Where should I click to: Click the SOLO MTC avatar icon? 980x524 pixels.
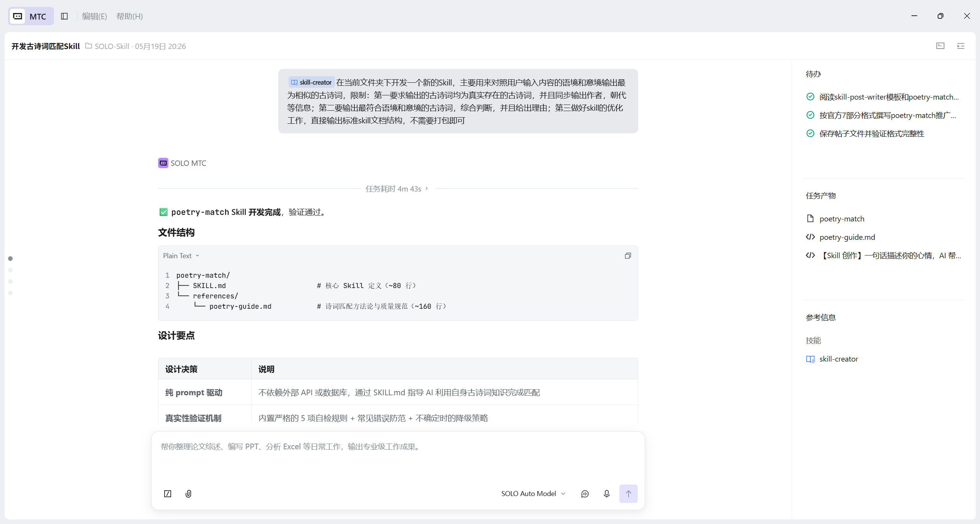[163, 163]
